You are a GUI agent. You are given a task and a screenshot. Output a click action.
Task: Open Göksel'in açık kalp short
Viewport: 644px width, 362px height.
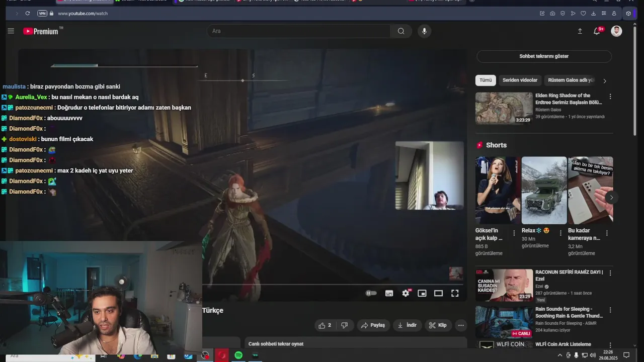tap(498, 190)
